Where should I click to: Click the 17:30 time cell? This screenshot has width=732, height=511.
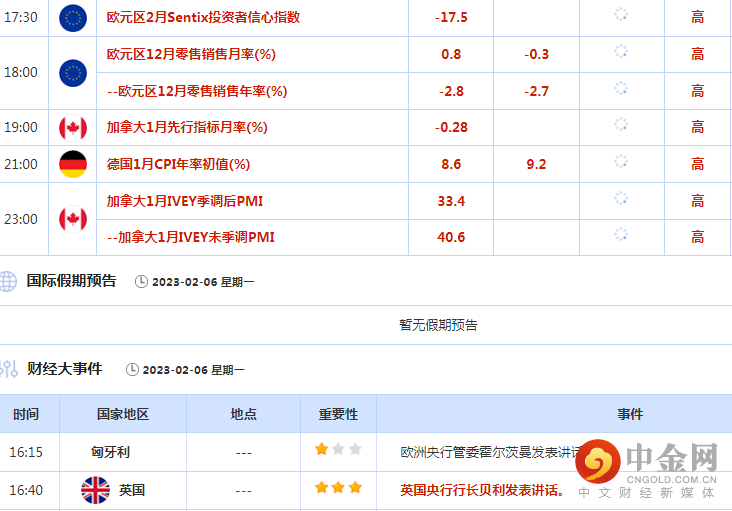click(21, 17)
